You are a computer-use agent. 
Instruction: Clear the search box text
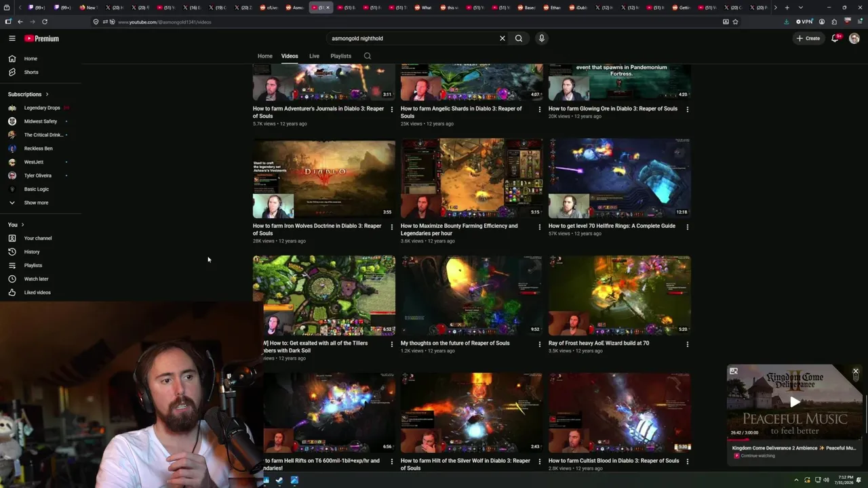point(502,39)
